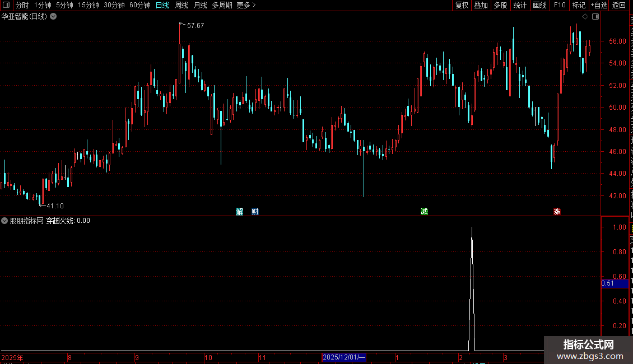Click the 2025年 label on time axis
The width and height of the screenshot is (633, 364).
[x=12, y=357]
